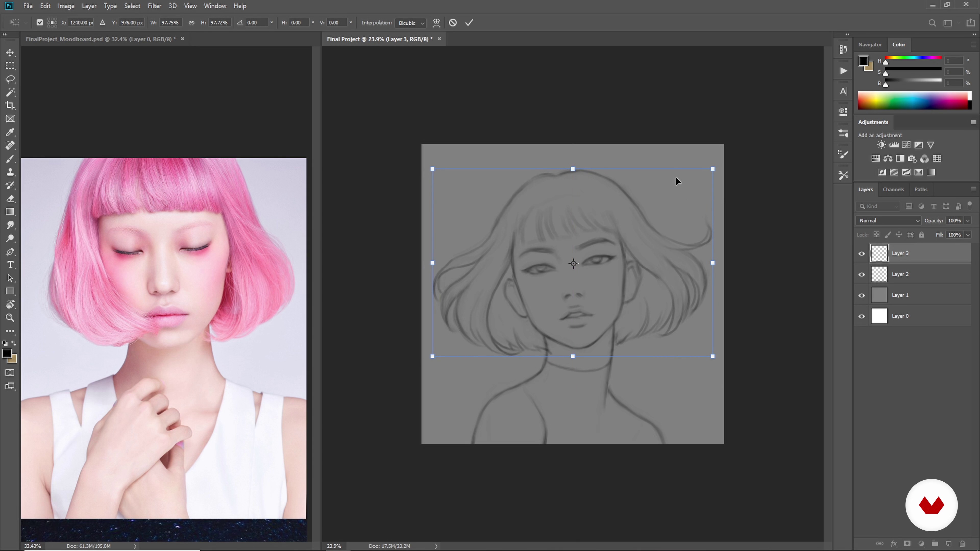
Task: Select the Eraser tool
Action: click(x=10, y=198)
